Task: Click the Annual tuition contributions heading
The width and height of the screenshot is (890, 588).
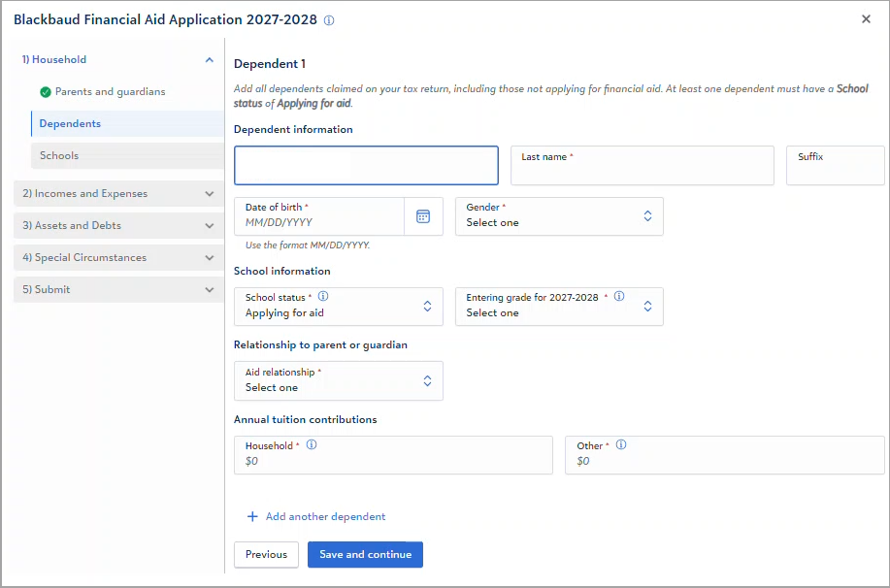Action: pos(306,419)
